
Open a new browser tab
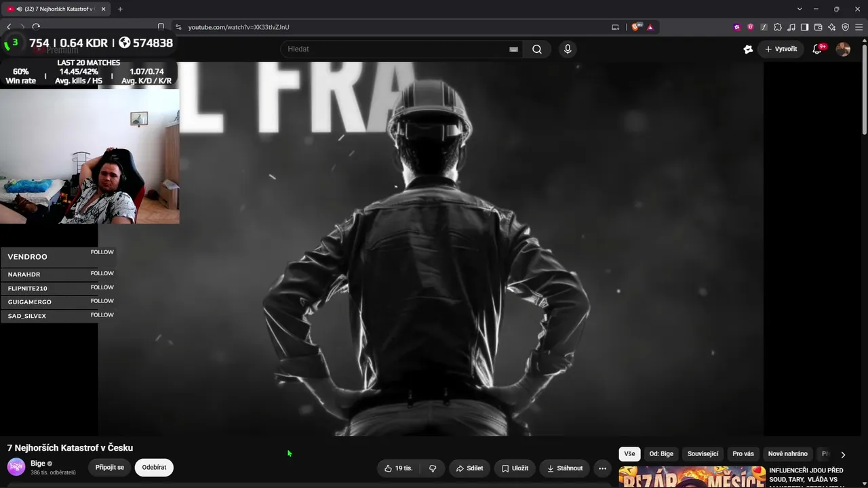pos(120,9)
